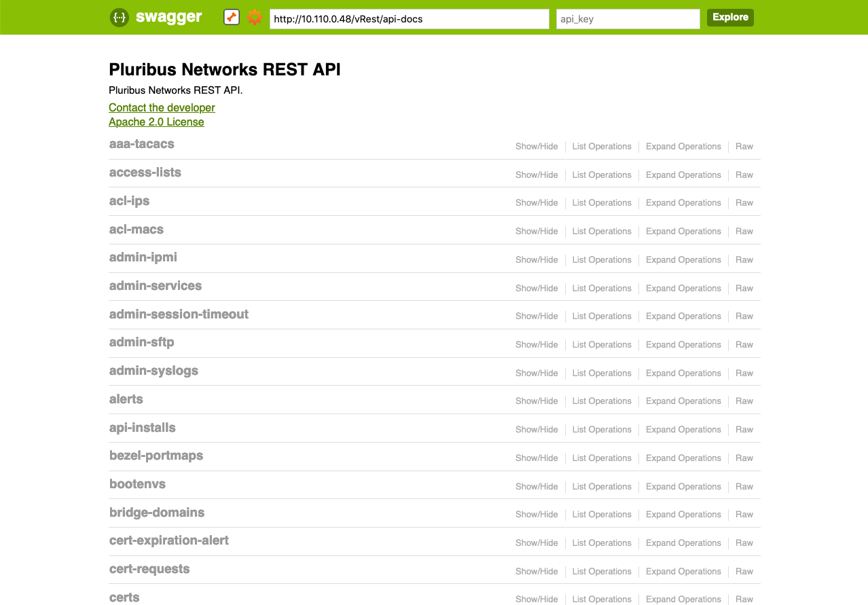List Operations for admin-services
Screen dimensions: 868x605
(x=602, y=289)
